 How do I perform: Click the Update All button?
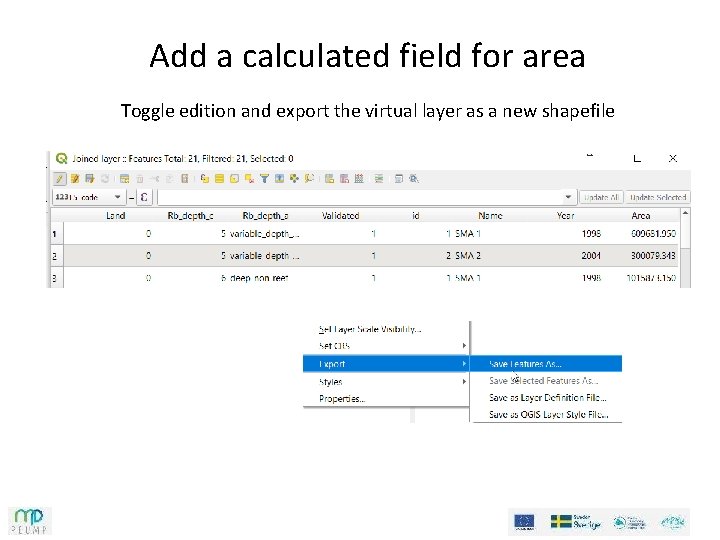(x=601, y=197)
